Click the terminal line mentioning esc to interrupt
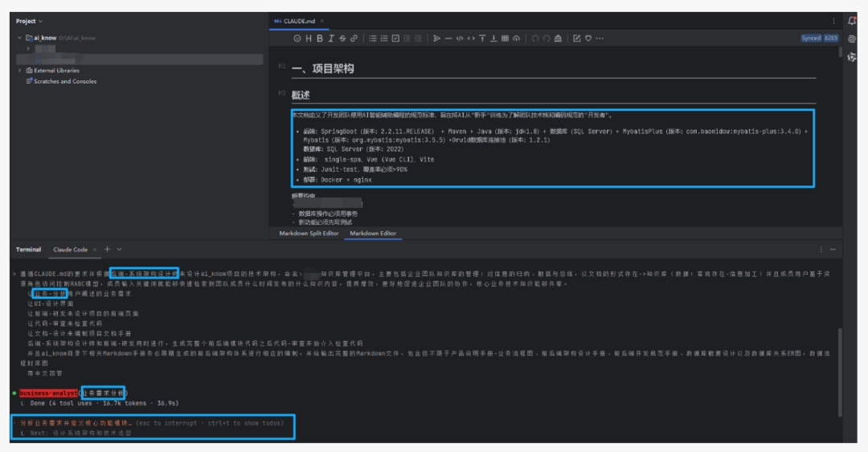This screenshot has height=452, width=868. coord(152,423)
